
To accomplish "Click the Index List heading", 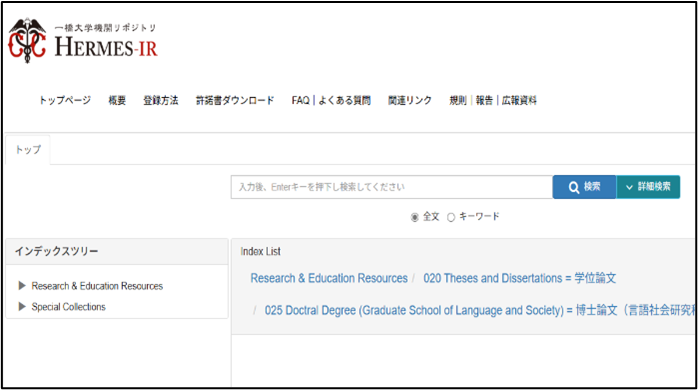I will (260, 252).
